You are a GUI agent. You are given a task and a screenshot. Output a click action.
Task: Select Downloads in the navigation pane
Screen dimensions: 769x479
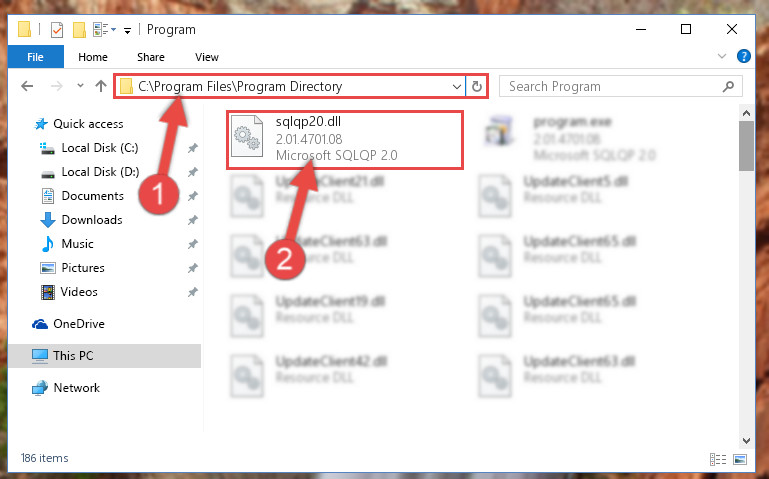[92, 220]
